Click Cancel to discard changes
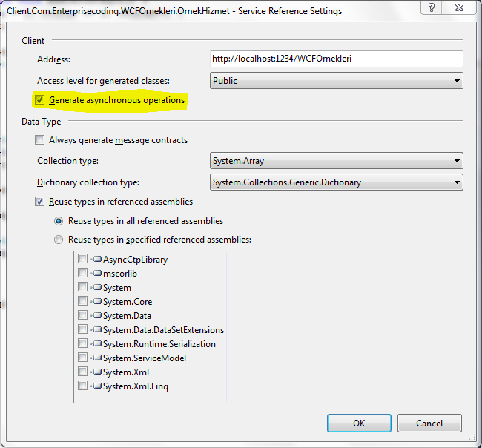 tap(429, 423)
